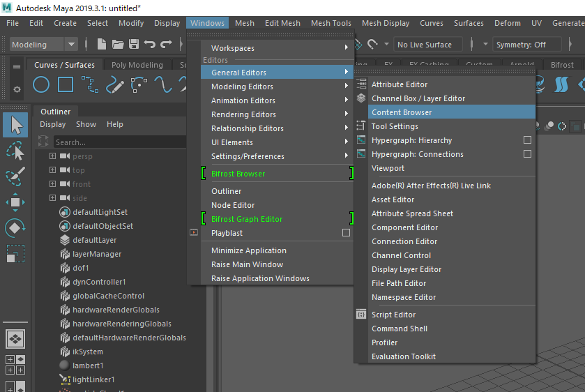
Task: Open the Outliner Show menu
Action: (86, 124)
